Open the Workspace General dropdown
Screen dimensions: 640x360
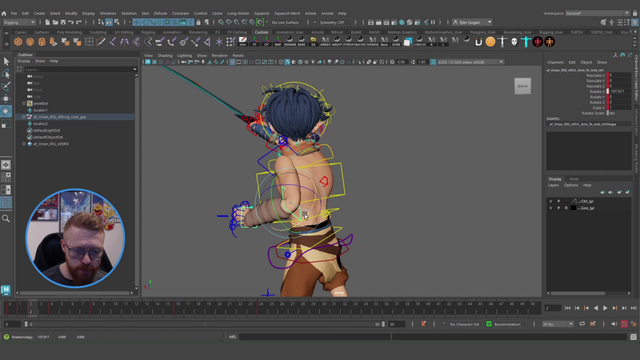(x=598, y=13)
